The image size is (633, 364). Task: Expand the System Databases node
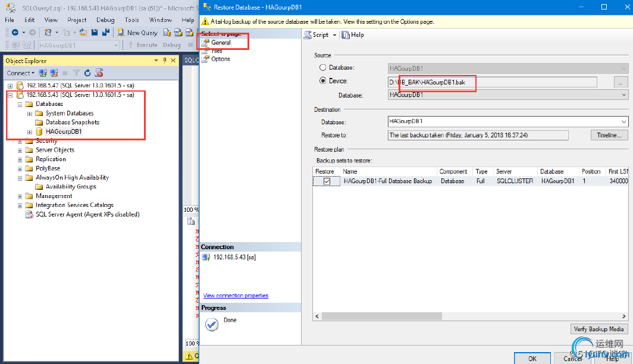point(30,114)
